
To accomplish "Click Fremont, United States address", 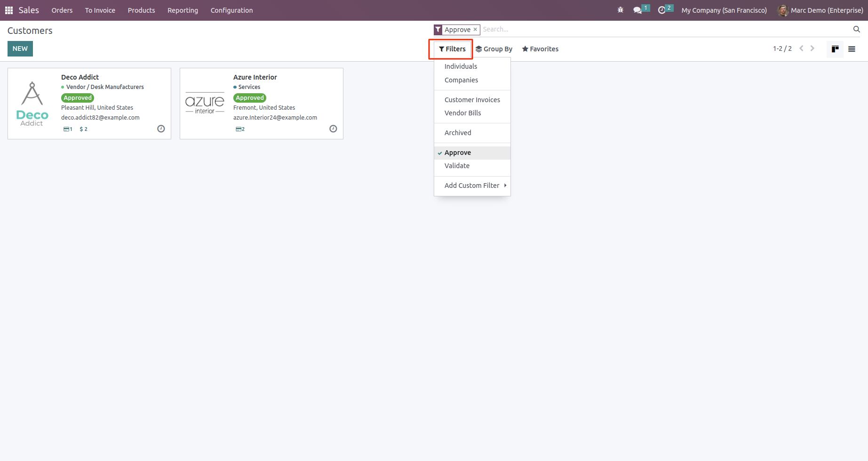I will (264, 108).
